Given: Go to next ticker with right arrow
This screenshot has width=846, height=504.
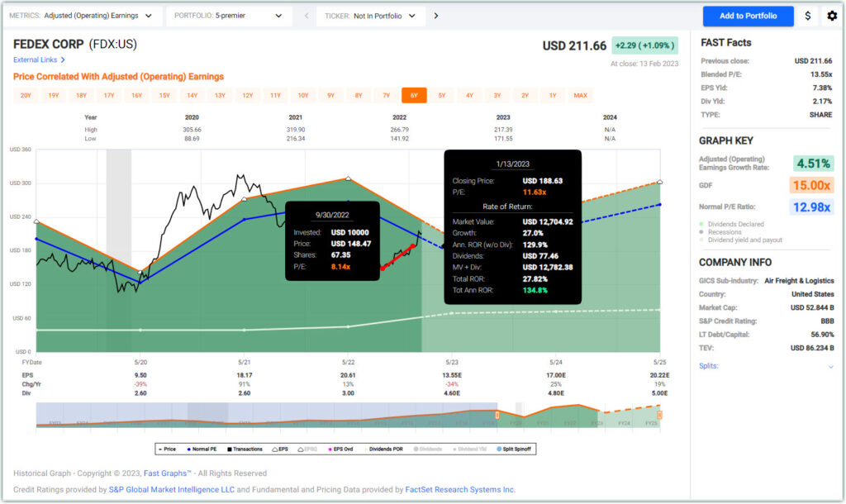Looking at the screenshot, I should click(435, 16).
